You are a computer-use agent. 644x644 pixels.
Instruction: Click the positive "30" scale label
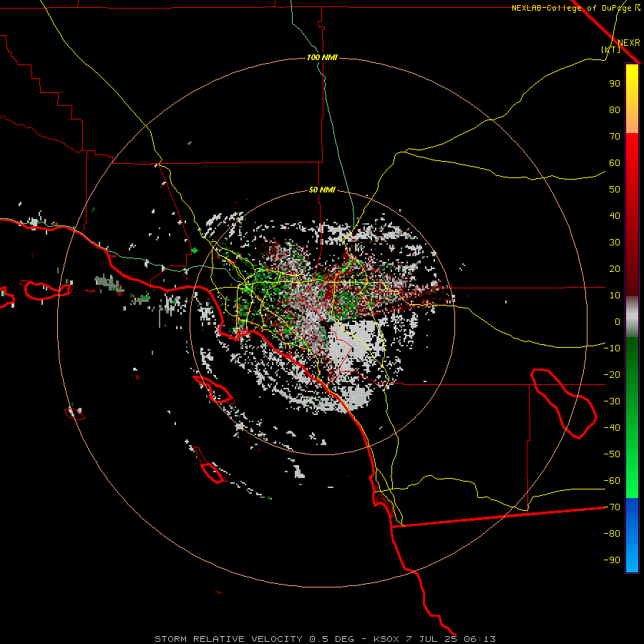[615, 243]
